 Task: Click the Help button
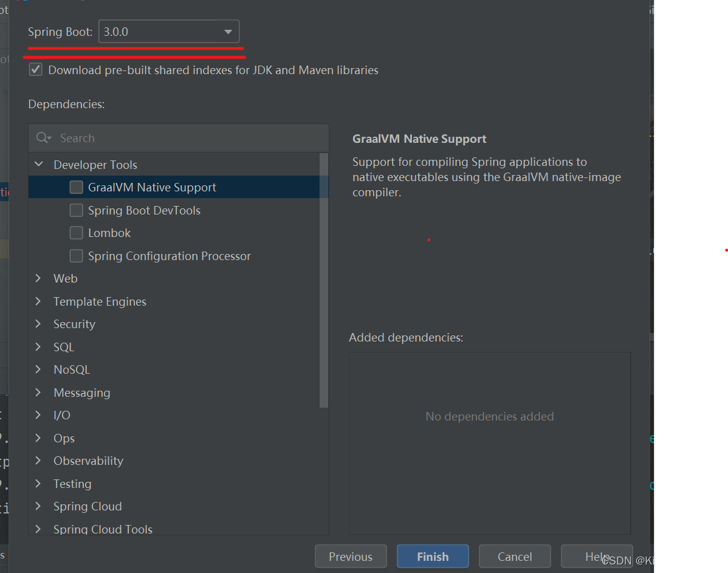[597, 556]
